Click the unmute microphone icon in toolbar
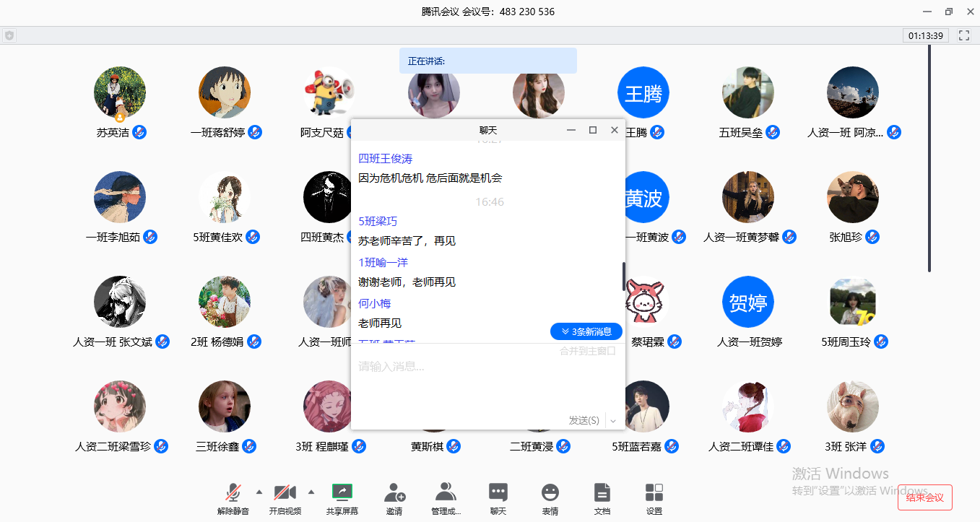Image resolution: width=980 pixels, height=522 pixels. click(233, 492)
